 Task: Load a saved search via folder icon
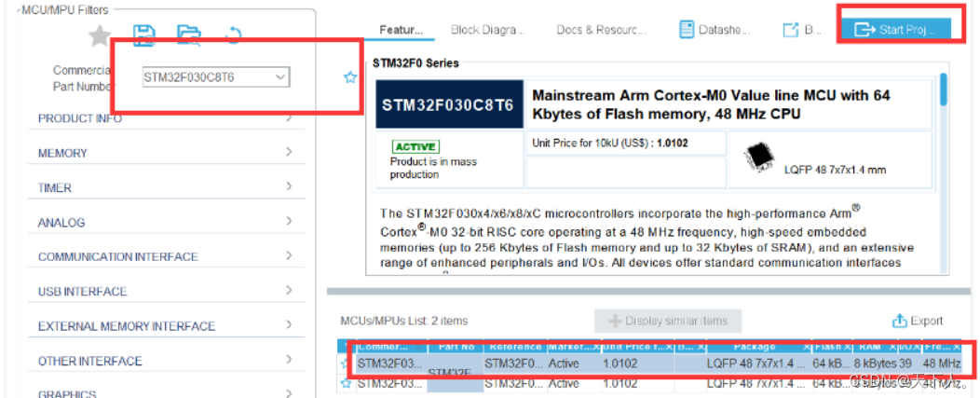188,35
